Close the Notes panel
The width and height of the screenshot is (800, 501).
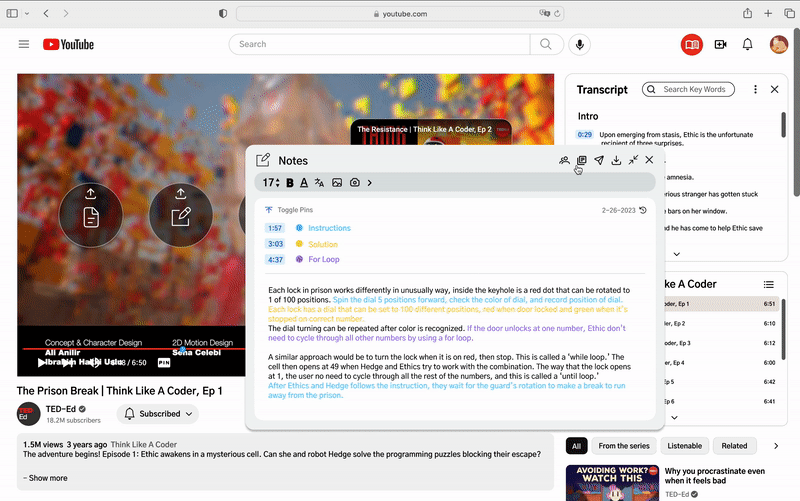click(649, 160)
